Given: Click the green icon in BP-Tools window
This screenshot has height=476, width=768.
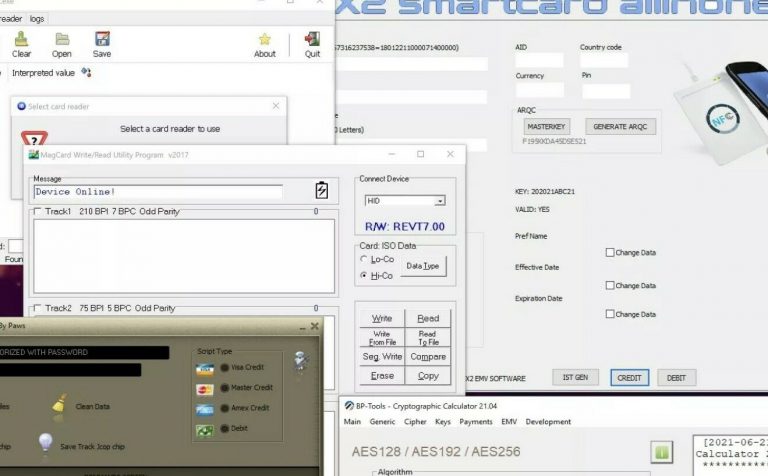Looking at the screenshot, I should click(x=661, y=452).
